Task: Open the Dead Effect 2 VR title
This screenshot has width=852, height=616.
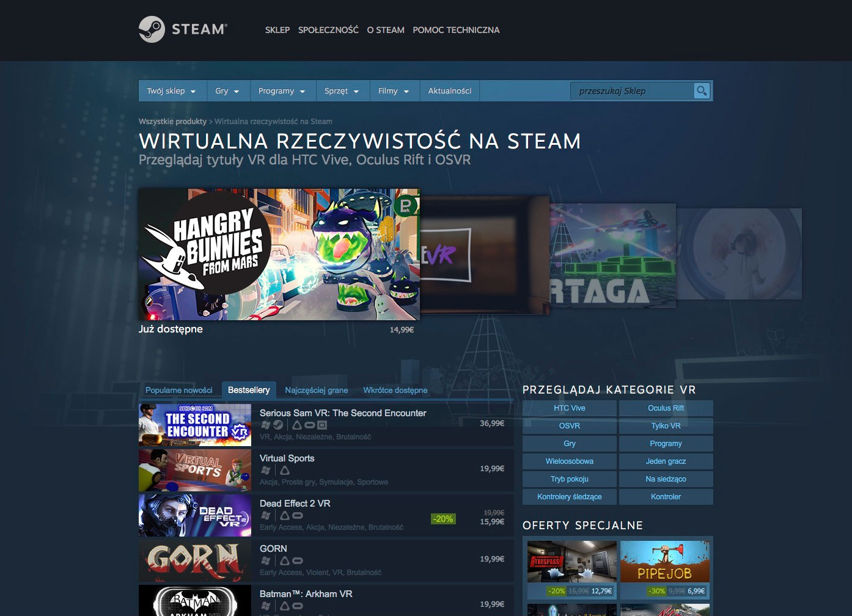Action: (x=295, y=504)
